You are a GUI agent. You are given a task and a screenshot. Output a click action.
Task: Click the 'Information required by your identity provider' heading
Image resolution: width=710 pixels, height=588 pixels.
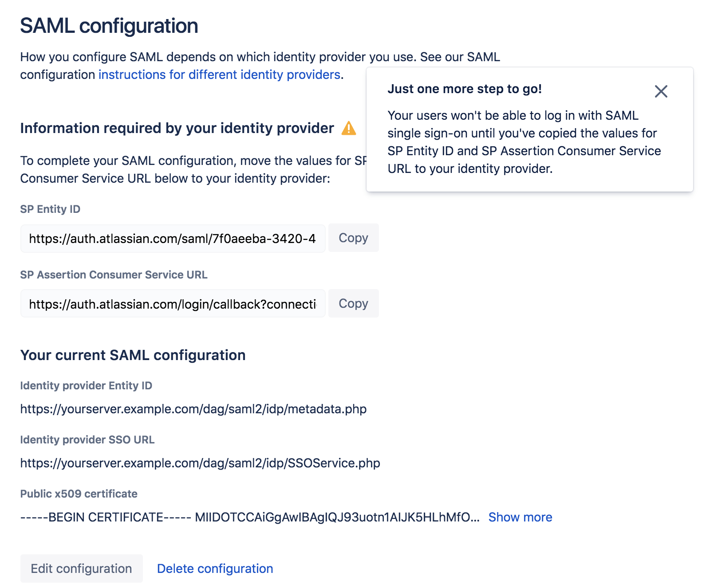click(177, 128)
